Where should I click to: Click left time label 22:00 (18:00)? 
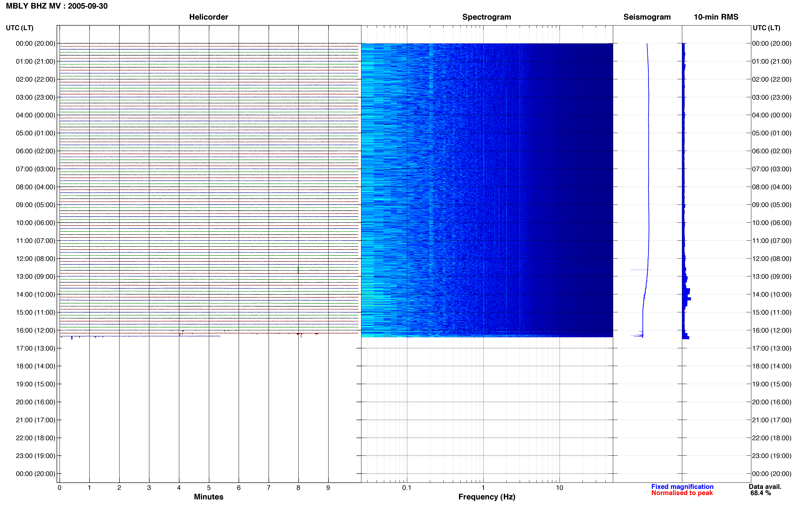point(36,438)
